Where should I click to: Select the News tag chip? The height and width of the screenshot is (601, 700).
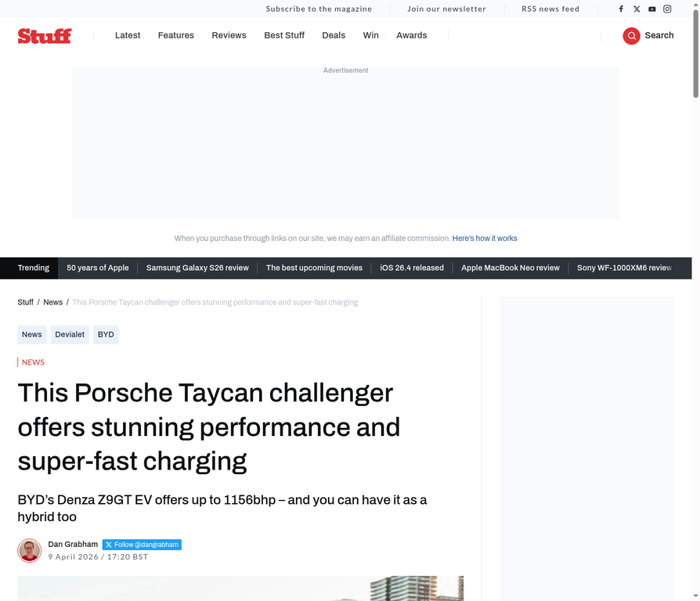pos(31,335)
